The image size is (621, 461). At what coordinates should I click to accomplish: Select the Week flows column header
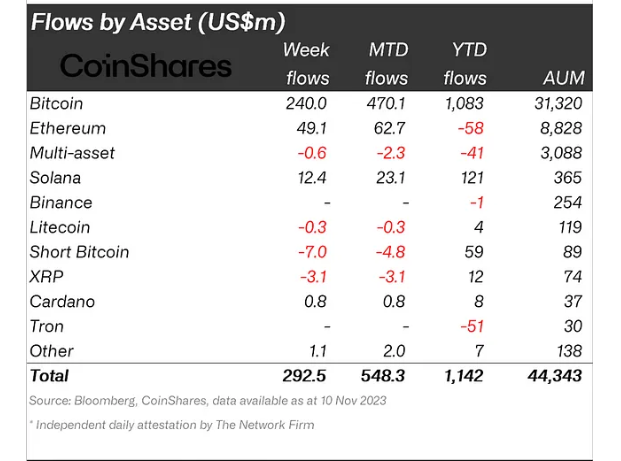[x=306, y=63]
